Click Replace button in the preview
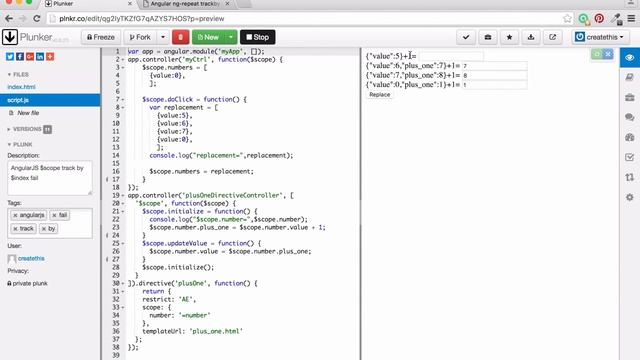This screenshot has width=640, height=360. pyautogui.click(x=380, y=95)
